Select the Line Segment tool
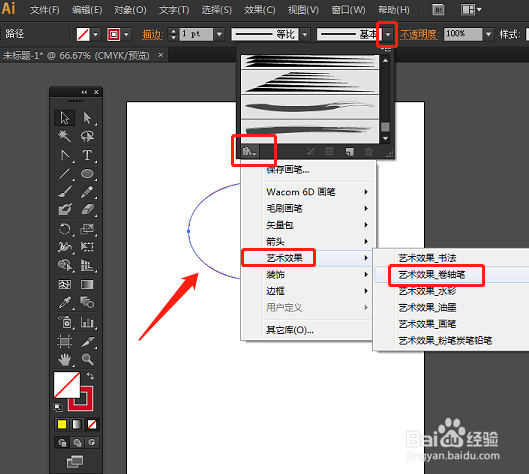The height and width of the screenshot is (474, 529). pyautogui.click(x=64, y=173)
